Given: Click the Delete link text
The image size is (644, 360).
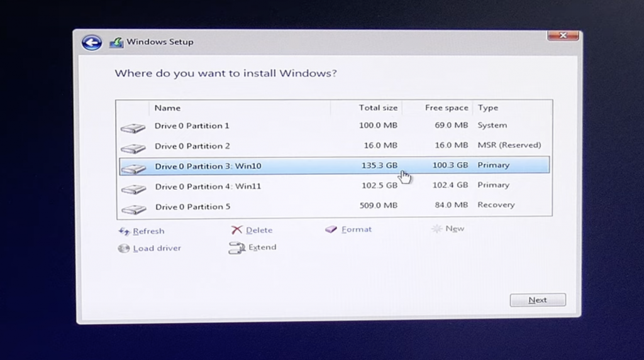Looking at the screenshot, I should coord(258,230).
